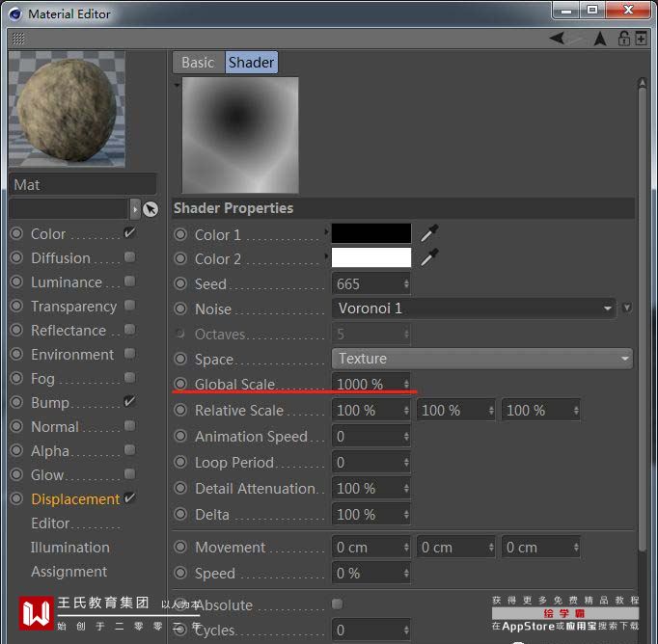
Task: Click Loop Period animation dot
Action: click(x=180, y=462)
